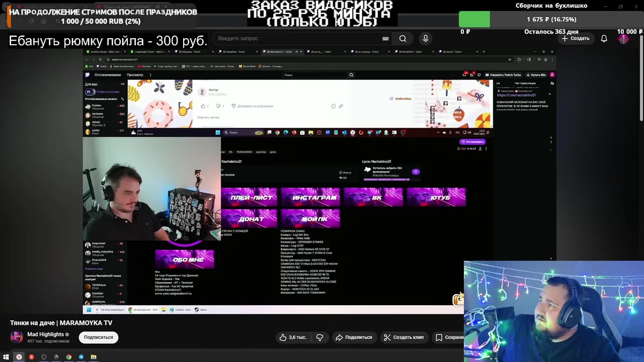Click the Подписаться subscribe button
Image resolution: width=644 pixels, height=362 pixels.
(x=99, y=337)
